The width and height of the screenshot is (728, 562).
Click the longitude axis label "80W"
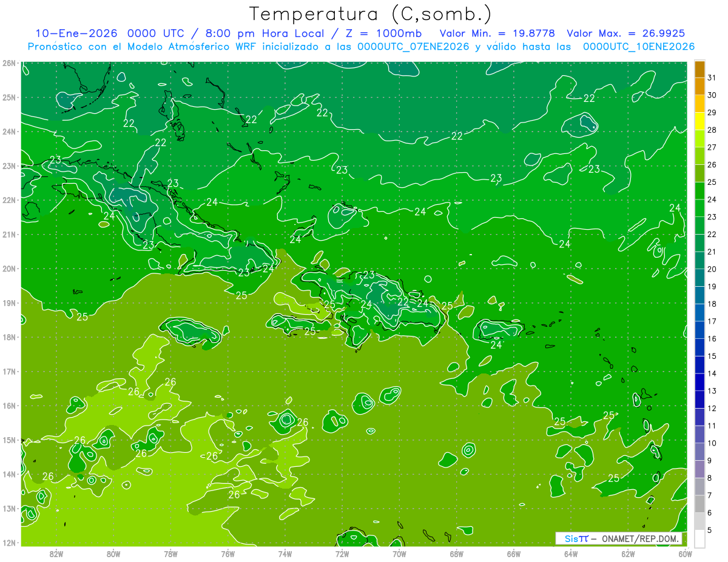(x=113, y=554)
